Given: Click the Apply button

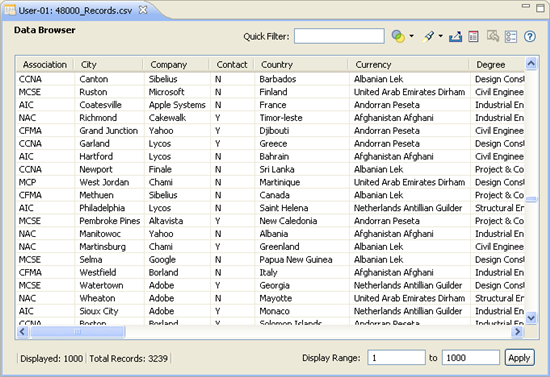Looking at the screenshot, I should pyautogui.click(x=519, y=358).
